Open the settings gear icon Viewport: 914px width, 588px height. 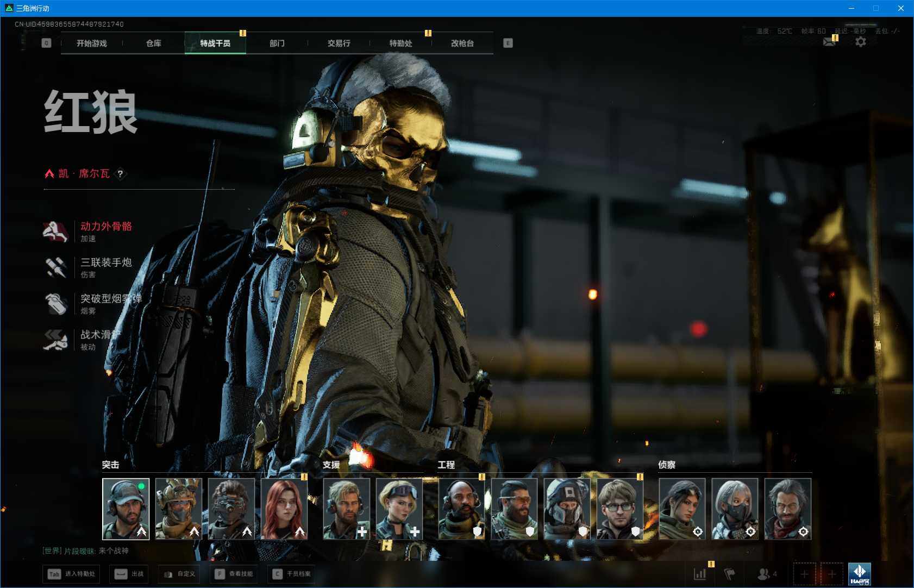[x=860, y=42]
